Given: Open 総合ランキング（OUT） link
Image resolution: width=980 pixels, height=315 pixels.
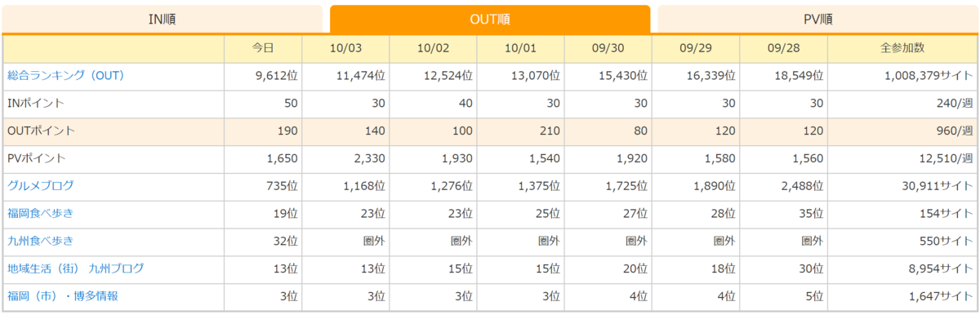Looking at the screenshot, I should 66,76.
